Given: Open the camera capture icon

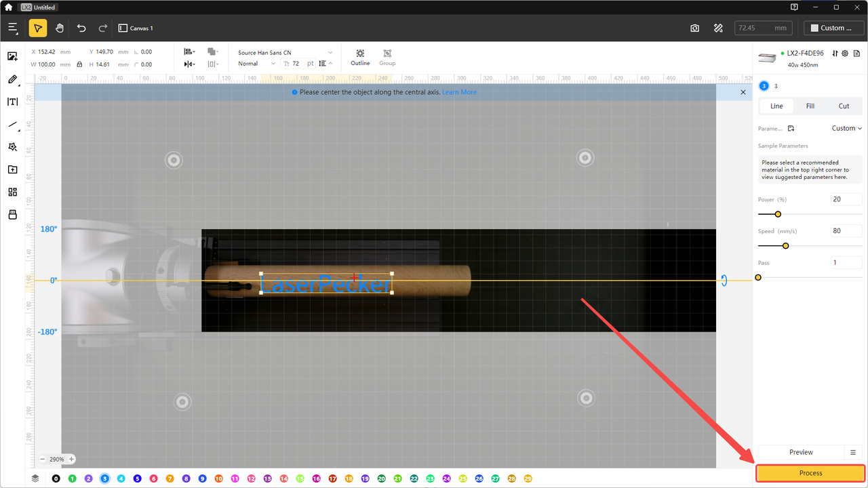Looking at the screenshot, I should click(694, 28).
